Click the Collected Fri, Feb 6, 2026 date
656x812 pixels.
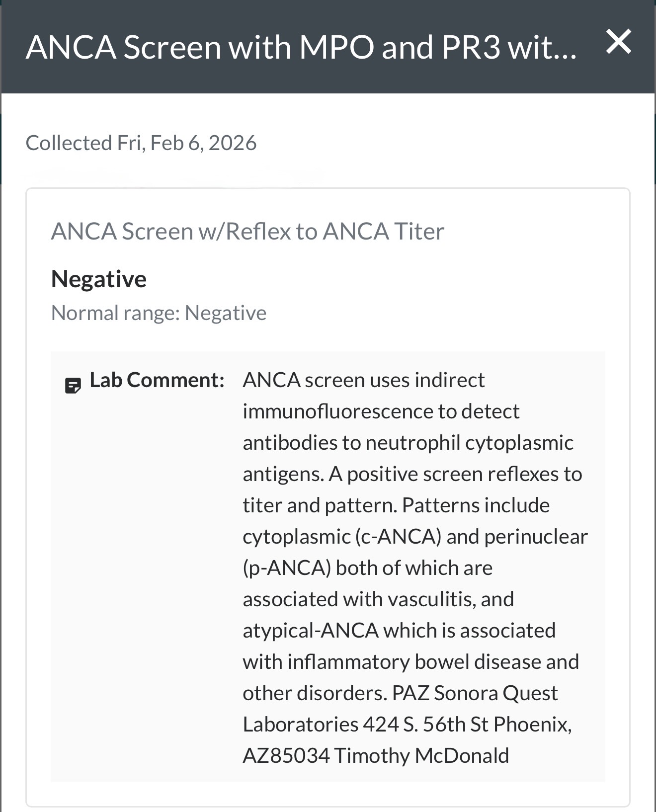tap(141, 143)
